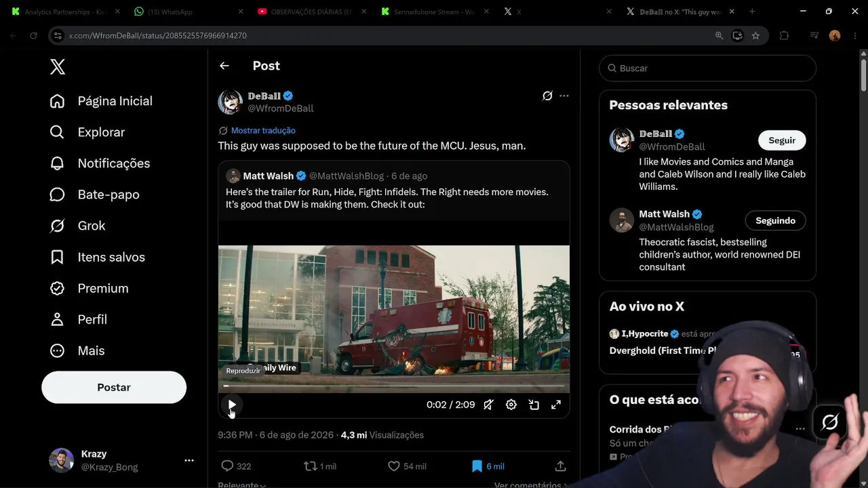Toggle picture-in-picture for the video
The image size is (868, 488).
point(534,405)
